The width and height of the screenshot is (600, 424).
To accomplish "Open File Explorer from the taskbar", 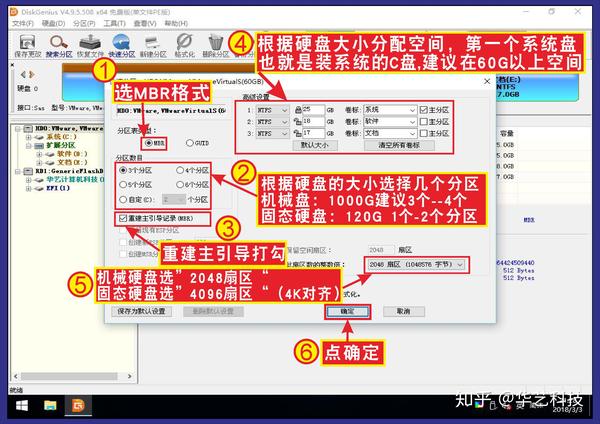I will click(x=50, y=405).
